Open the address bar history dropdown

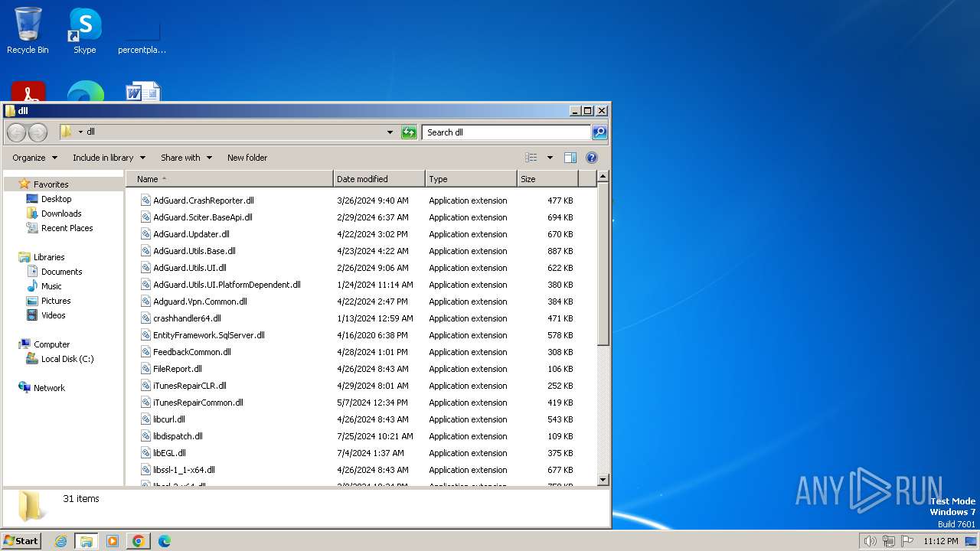[390, 132]
